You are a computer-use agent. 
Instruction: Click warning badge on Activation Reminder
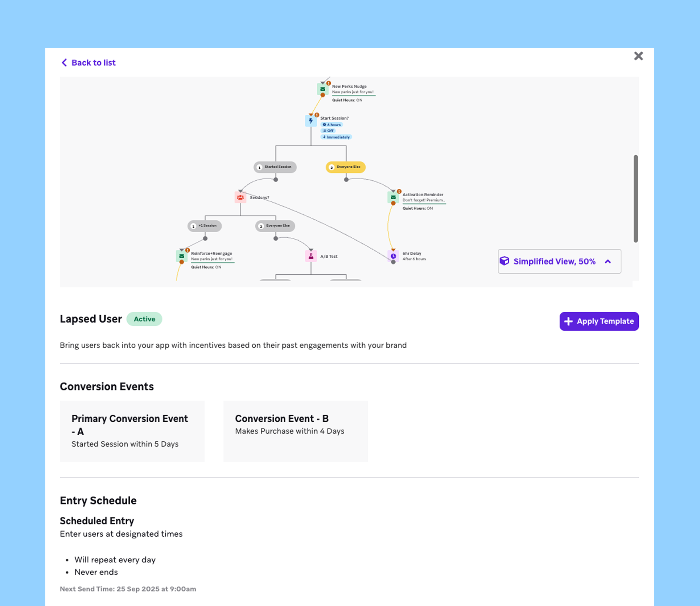[399, 191]
